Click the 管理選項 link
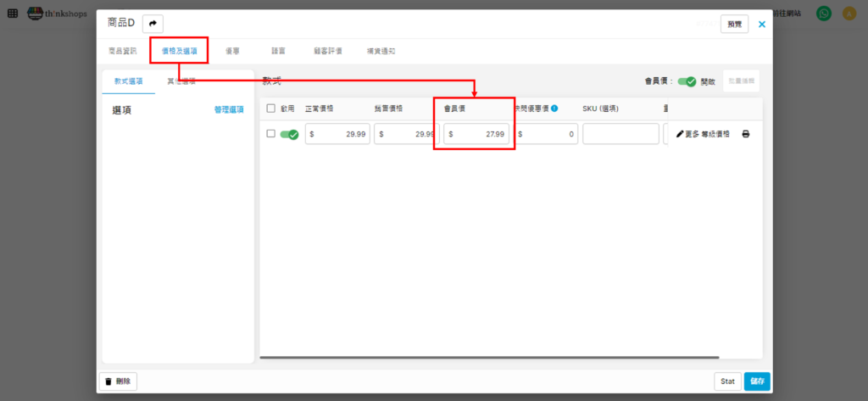The width and height of the screenshot is (868, 401). click(229, 110)
